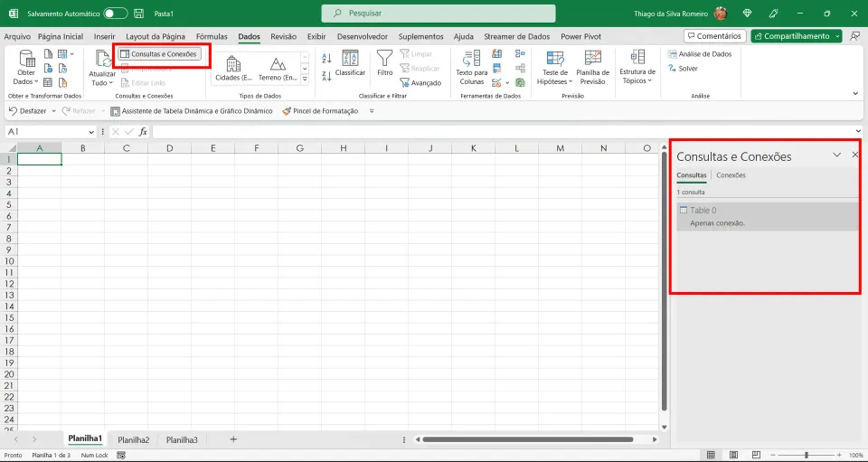
Task: Open Planilha de Previsão chart icon
Action: 592,59
